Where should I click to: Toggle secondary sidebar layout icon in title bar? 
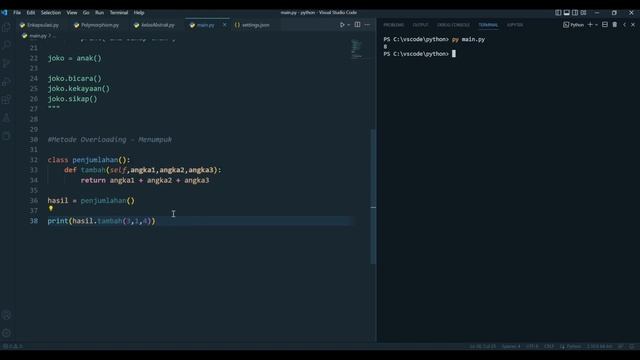click(575, 13)
